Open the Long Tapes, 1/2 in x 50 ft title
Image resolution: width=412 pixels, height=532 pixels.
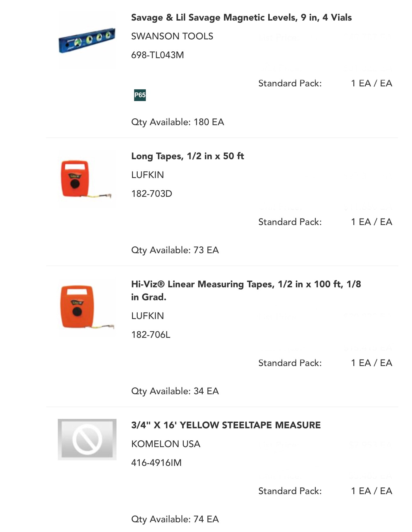[188, 156]
